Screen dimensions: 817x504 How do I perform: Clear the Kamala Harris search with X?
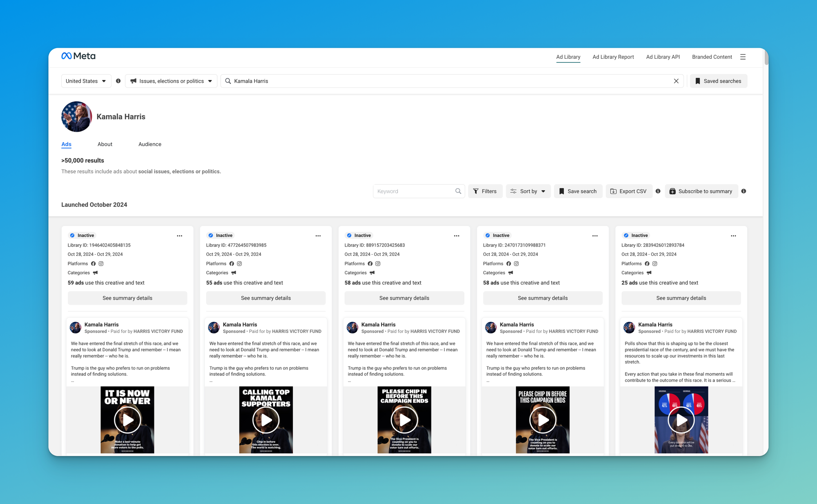coord(676,81)
